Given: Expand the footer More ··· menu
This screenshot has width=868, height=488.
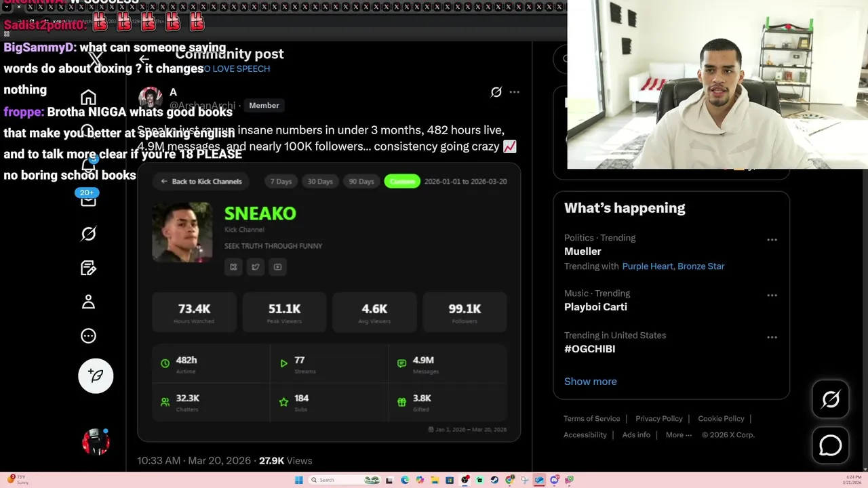Looking at the screenshot, I should click(x=679, y=435).
